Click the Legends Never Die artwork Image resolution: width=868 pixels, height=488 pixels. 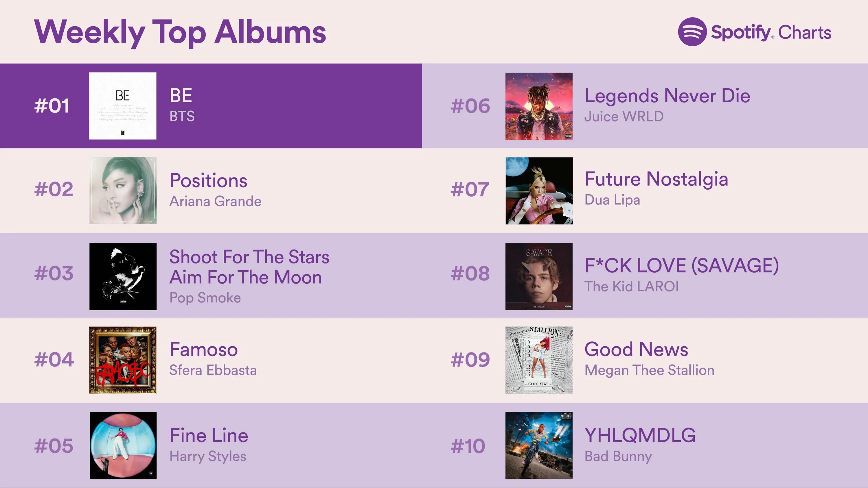click(x=539, y=106)
